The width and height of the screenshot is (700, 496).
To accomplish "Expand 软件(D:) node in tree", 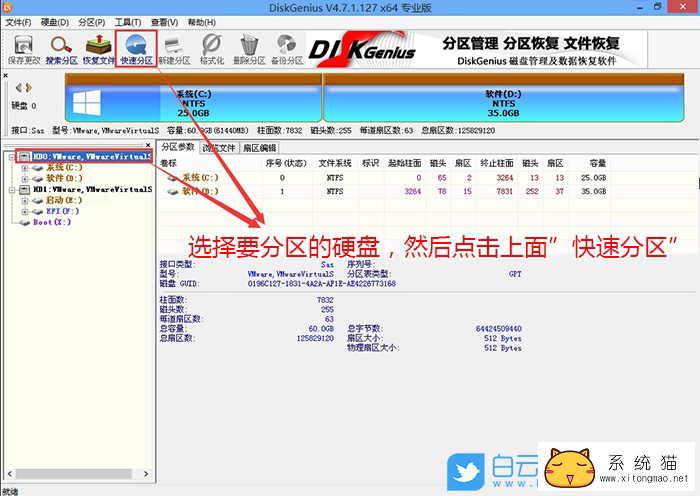I will tap(25, 179).
